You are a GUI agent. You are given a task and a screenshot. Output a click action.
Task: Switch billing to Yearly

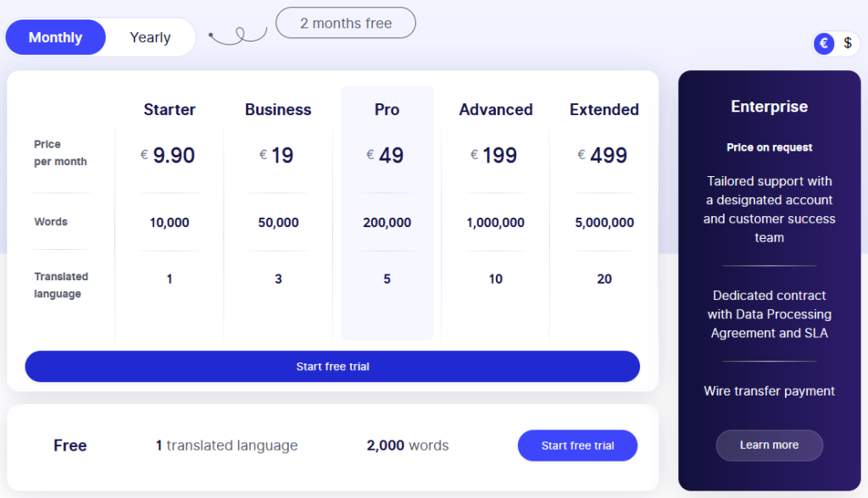150,37
